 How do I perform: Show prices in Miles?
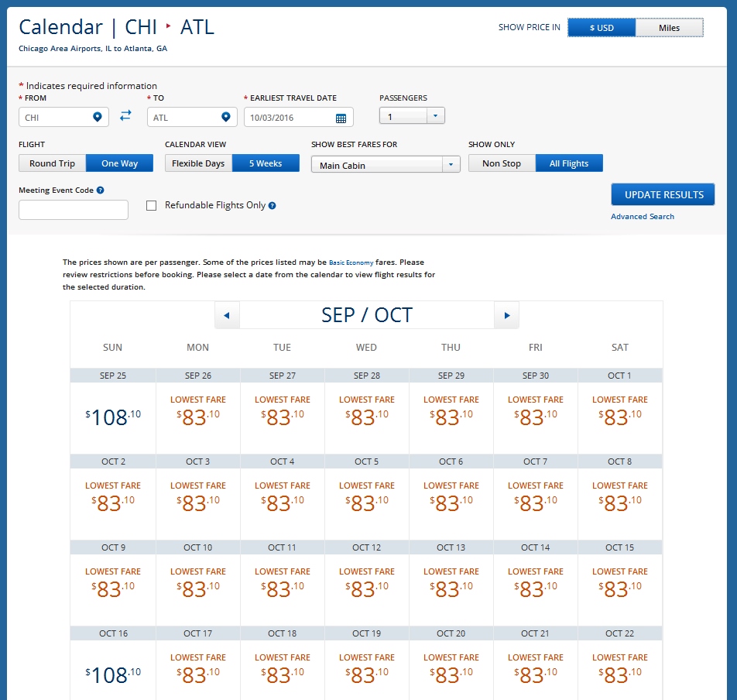tap(669, 28)
